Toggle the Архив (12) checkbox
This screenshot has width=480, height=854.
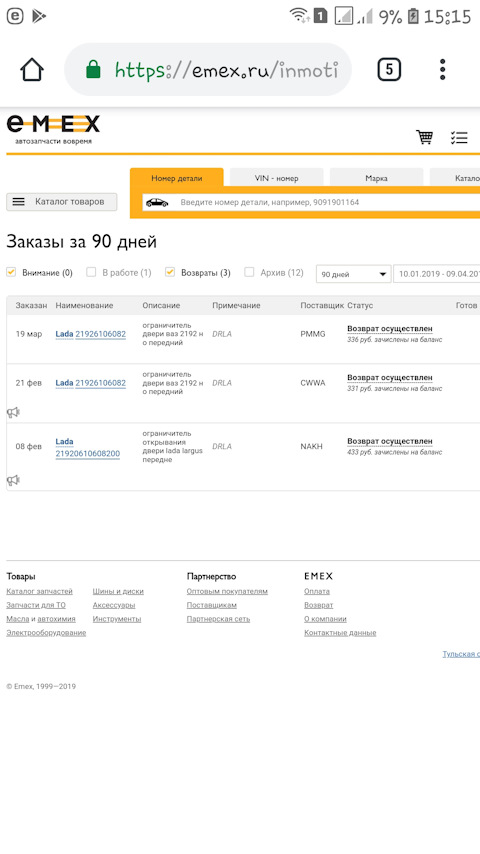point(249,272)
